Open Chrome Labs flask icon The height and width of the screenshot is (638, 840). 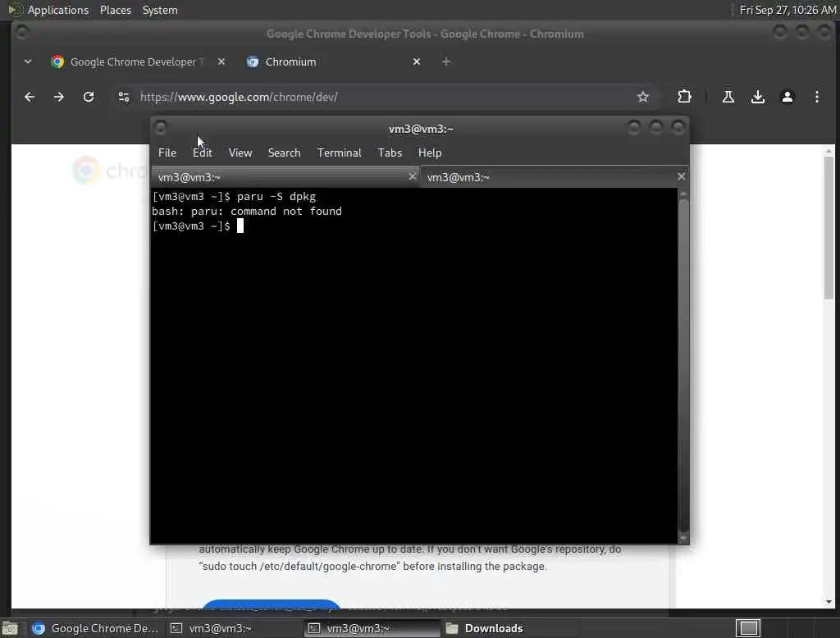pos(728,97)
